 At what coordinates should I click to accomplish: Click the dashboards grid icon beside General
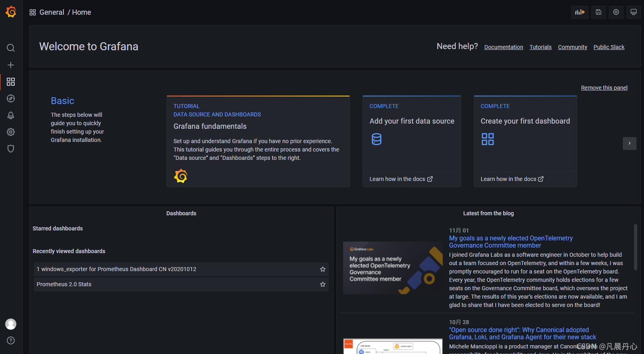tap(33, 12)
